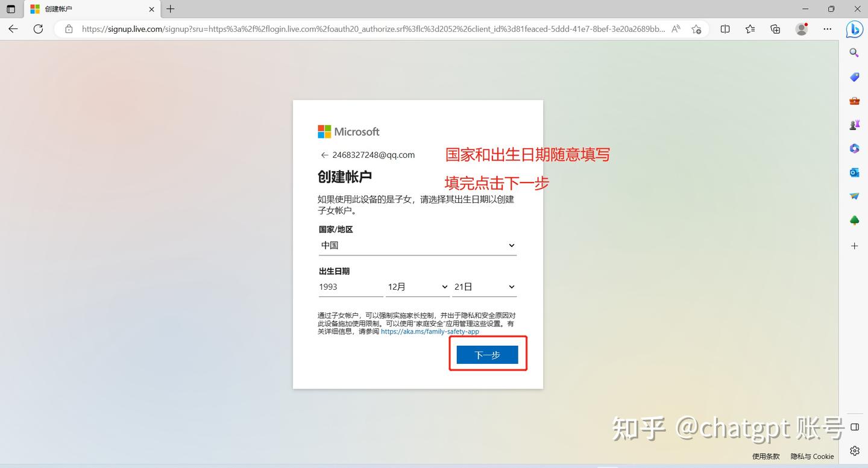Open sidebar settings gear icon
The width and height of the screenshot is (868, 468).
[854, 451]
